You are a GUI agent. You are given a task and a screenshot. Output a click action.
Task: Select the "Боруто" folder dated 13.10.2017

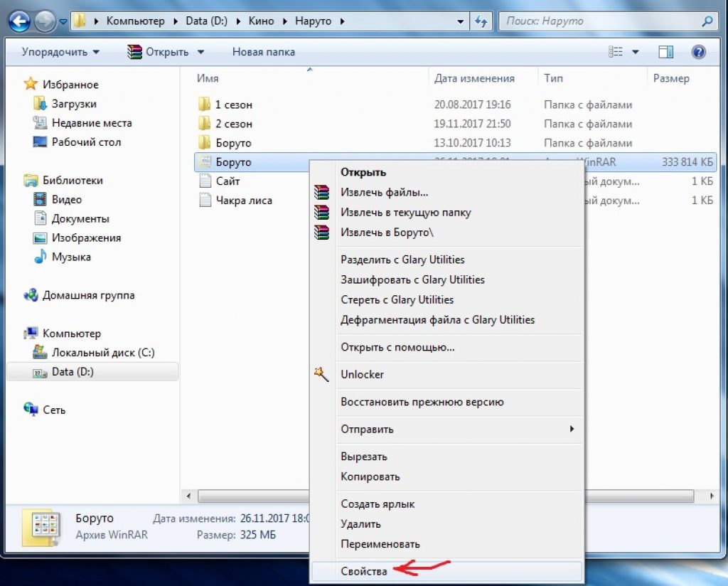pyautogui.click(x=225, y=143)
